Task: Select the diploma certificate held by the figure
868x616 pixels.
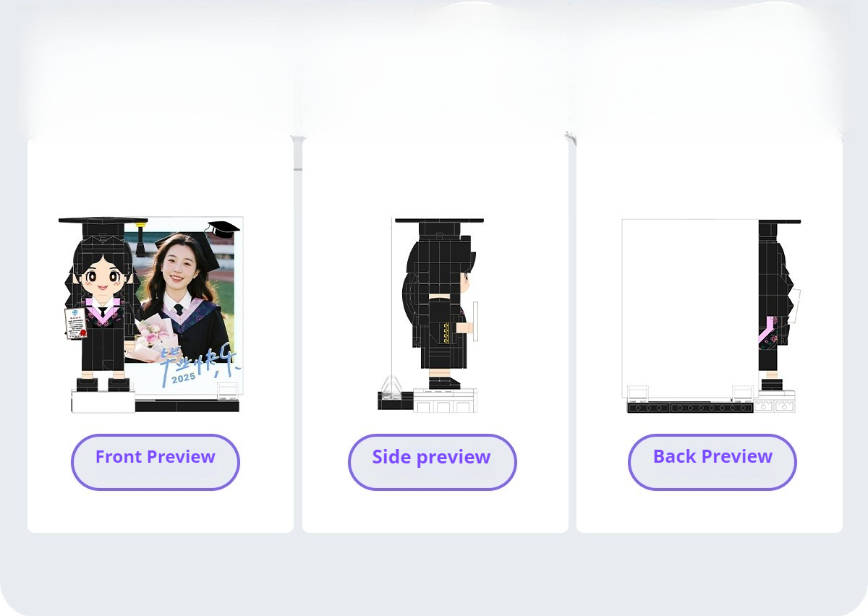Action: pos(76,323)
